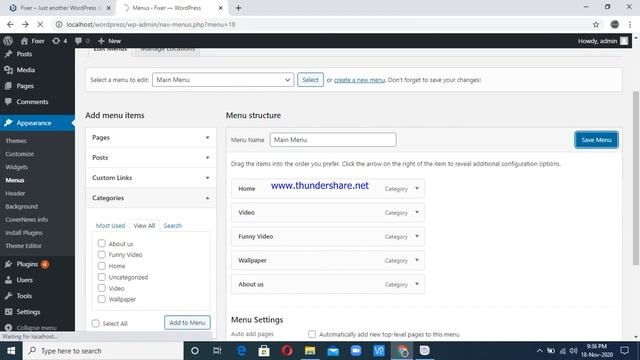Switch to the categories Search tab
This screenshot has height=360, width=640.
pos(173,226)
